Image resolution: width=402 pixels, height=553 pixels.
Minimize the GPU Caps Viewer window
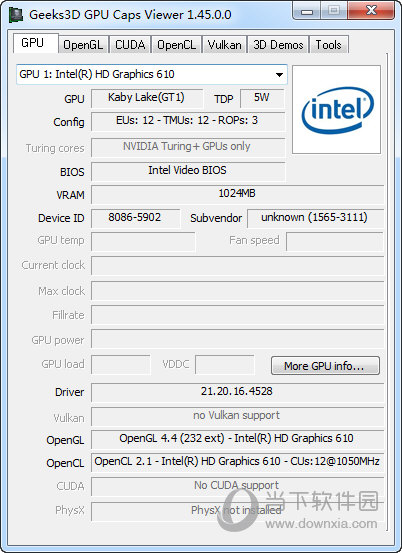306,11
